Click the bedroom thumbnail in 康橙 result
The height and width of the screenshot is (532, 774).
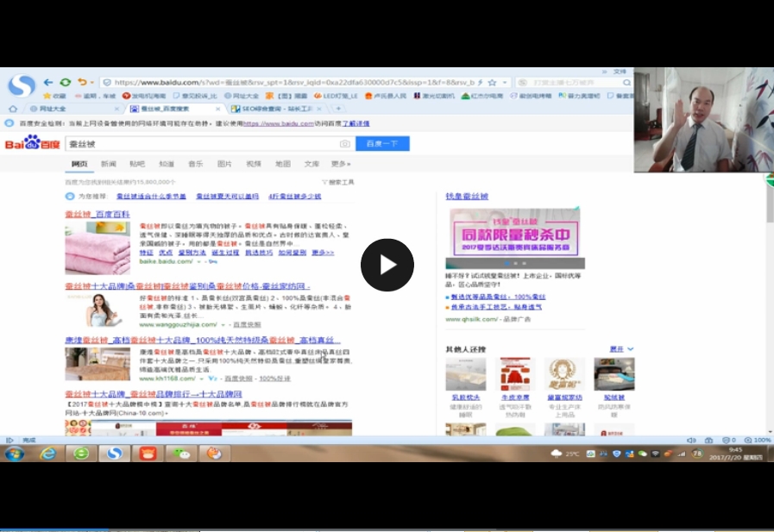(x=98, y=364)
